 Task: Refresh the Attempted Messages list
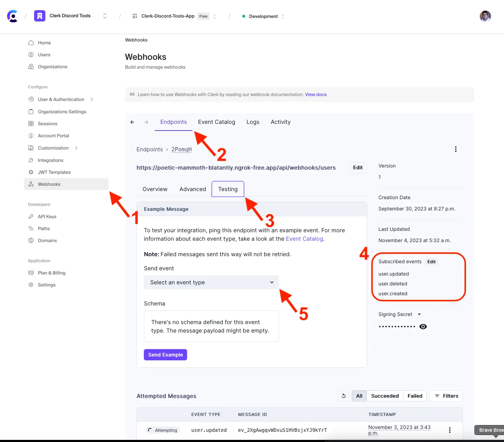[x=344, y=396]
